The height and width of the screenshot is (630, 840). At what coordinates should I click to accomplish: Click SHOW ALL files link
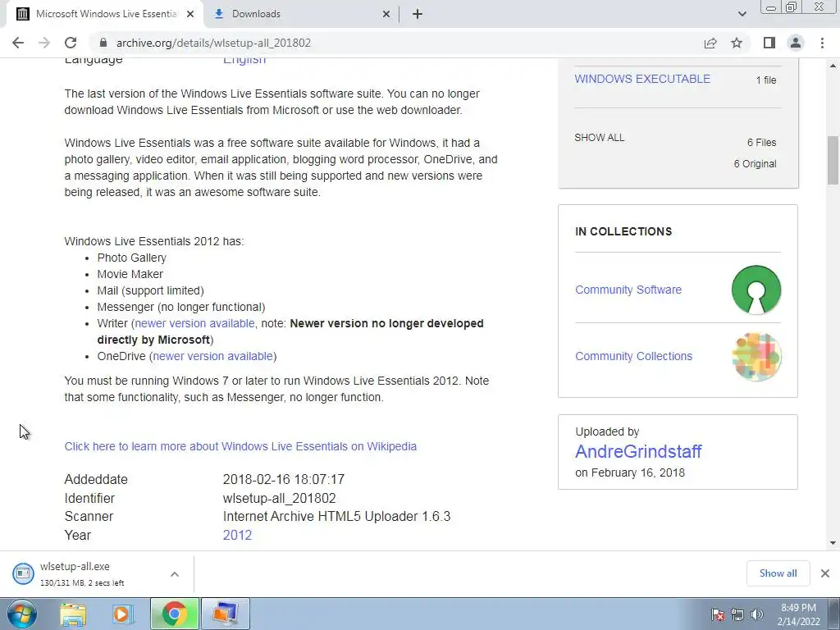[x=599, y=138]
